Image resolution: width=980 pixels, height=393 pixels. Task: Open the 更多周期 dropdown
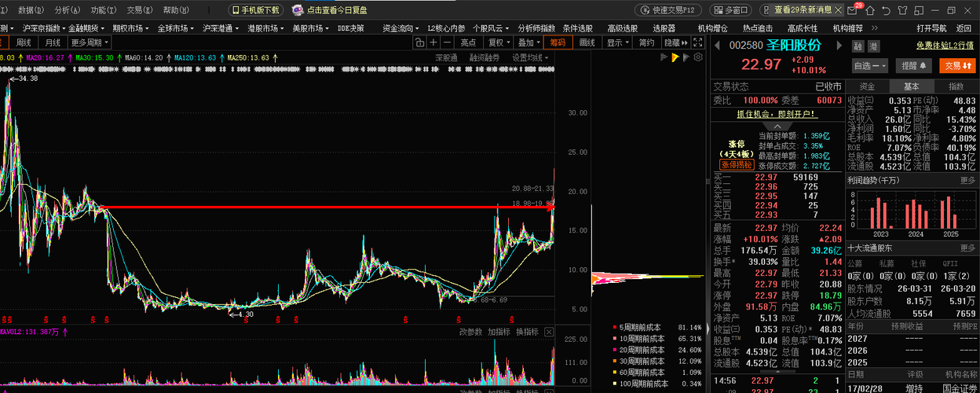point(90,42)
